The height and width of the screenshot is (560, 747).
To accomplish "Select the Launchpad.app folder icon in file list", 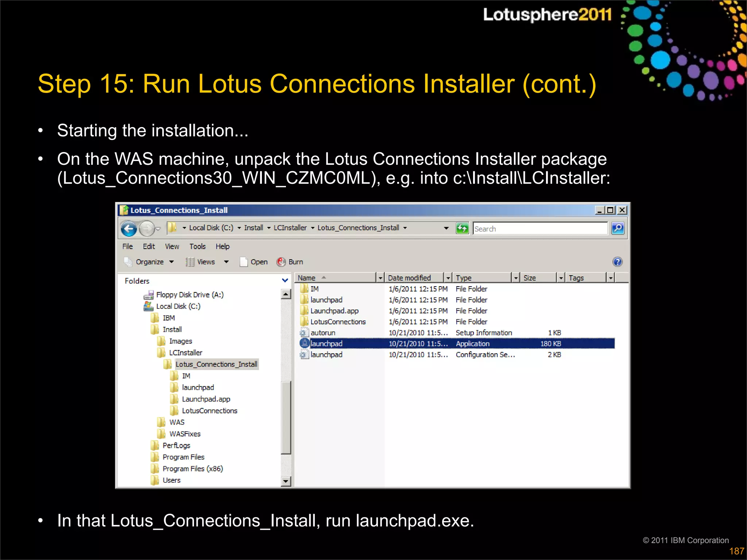I will [304, 311].
